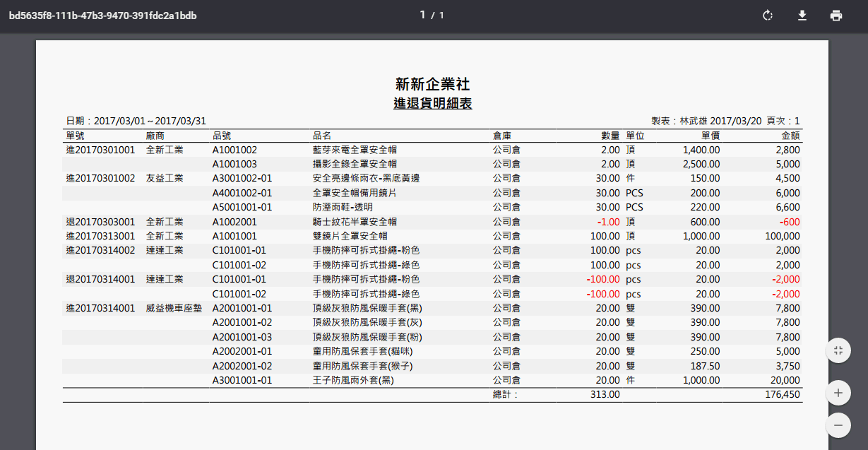The height and width of the screenshot is (450, 868).
Task: Click the 廠商 column header
Action: pyautogui.click(x=155, y=135)
